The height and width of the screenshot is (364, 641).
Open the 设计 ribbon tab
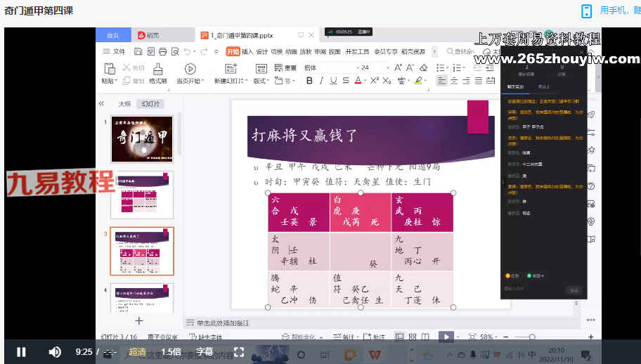pyautogui.click(x=262, y=51)
